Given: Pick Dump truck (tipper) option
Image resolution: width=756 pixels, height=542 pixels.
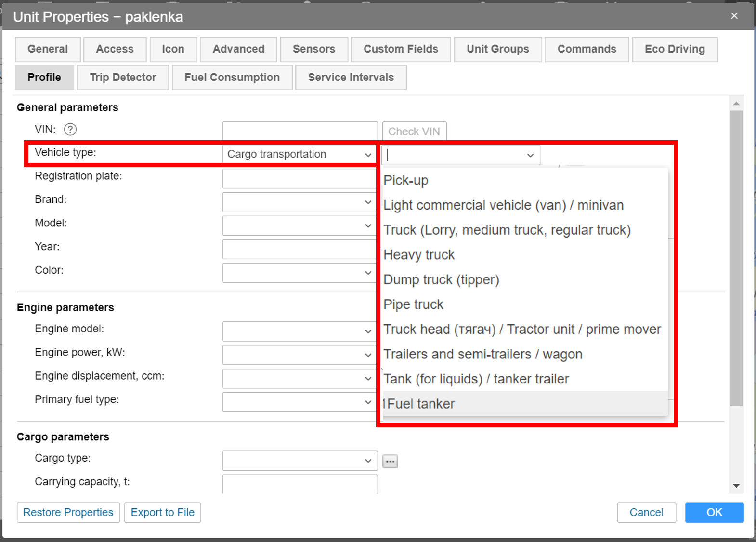Looking at the screenshot, I should point(441,280).
